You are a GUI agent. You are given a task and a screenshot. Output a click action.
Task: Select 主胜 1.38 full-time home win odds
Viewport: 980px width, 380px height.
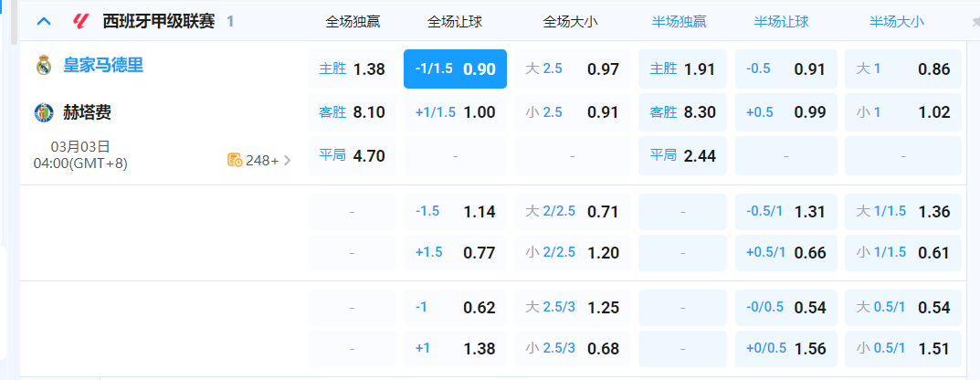pyautogui.click(x=352, y=69)
